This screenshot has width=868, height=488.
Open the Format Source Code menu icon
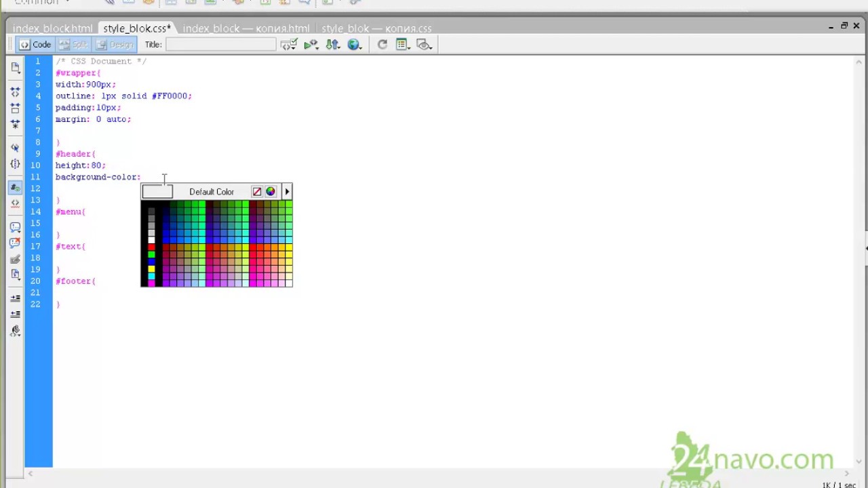pos(15,331)
